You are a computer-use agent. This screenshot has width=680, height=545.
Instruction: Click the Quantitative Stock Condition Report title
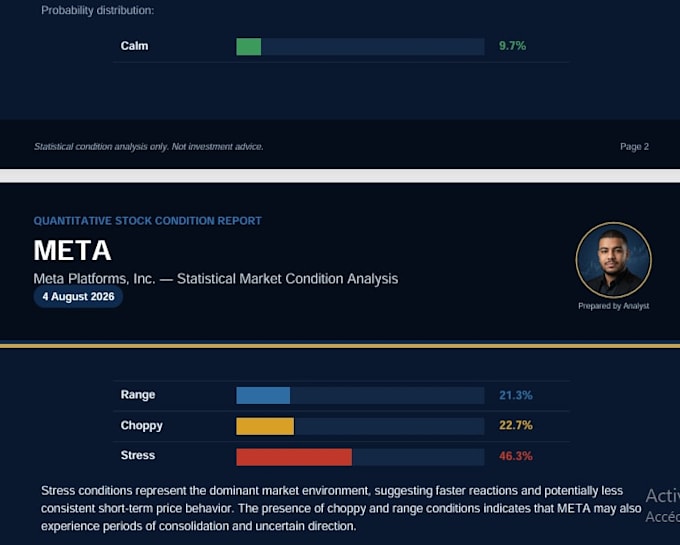(x=147, y=221)
